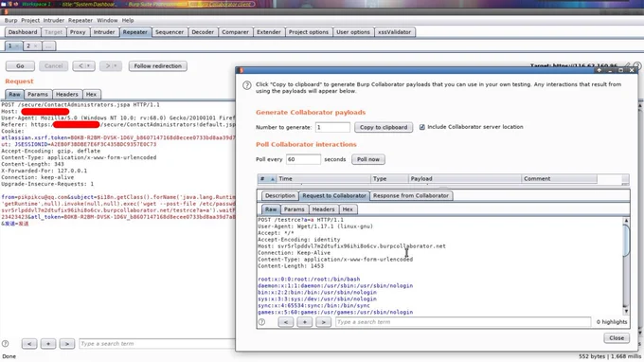The height and width of the screenshot is (362, 644).
Task: Switch to the Decoder tab
Action: point(203,32)
